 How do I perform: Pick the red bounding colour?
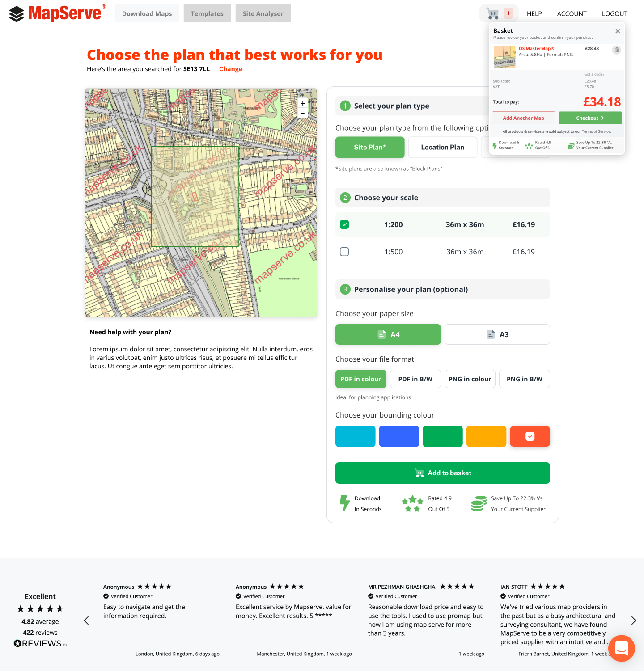[530, 436]
